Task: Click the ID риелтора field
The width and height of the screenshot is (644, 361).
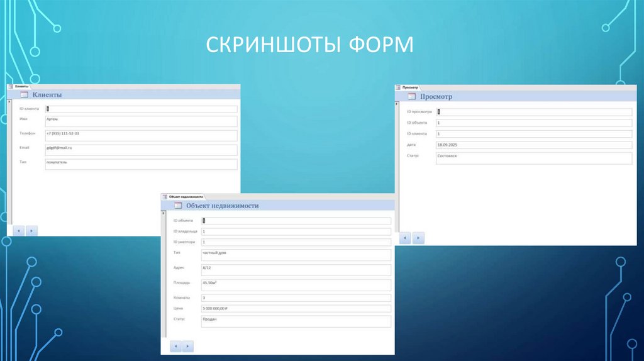Action: coord(296,242)
